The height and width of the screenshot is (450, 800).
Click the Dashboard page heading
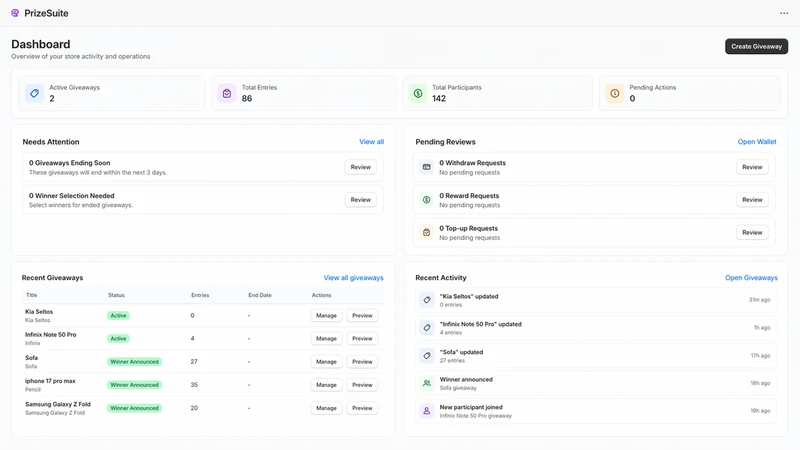41,44
